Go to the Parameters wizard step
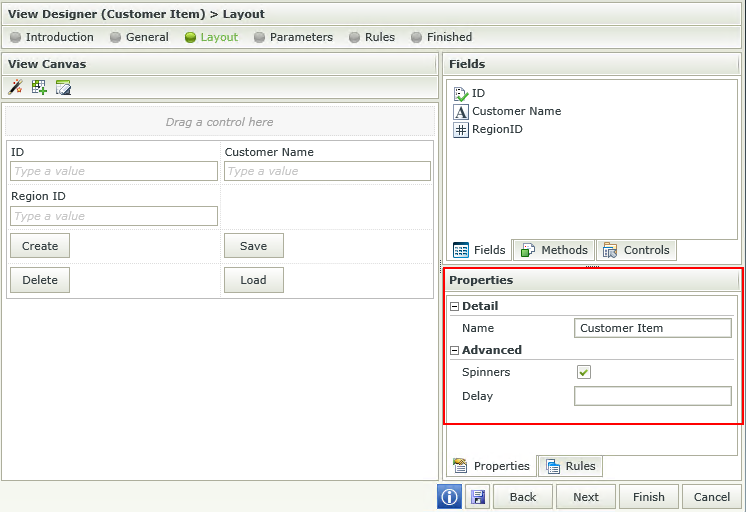The image size is (746, 512). coord(293,37)
